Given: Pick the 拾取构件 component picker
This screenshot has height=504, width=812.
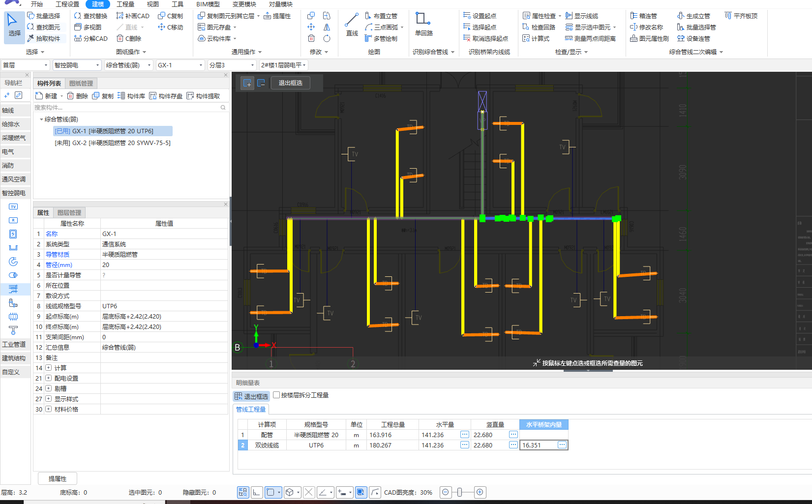Looking at the screenshot, I should 44,38.
